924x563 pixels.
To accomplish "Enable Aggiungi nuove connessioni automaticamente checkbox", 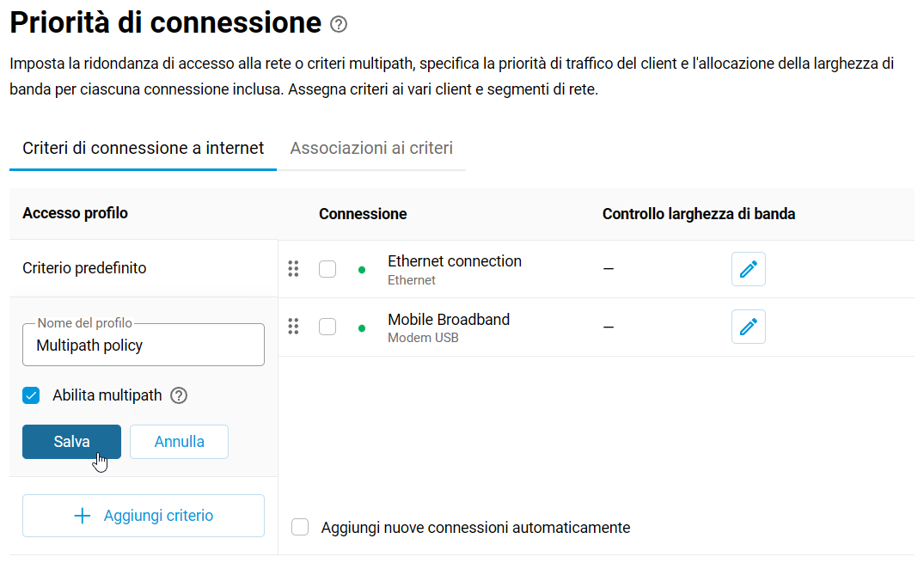I will (x=300, y=527).
